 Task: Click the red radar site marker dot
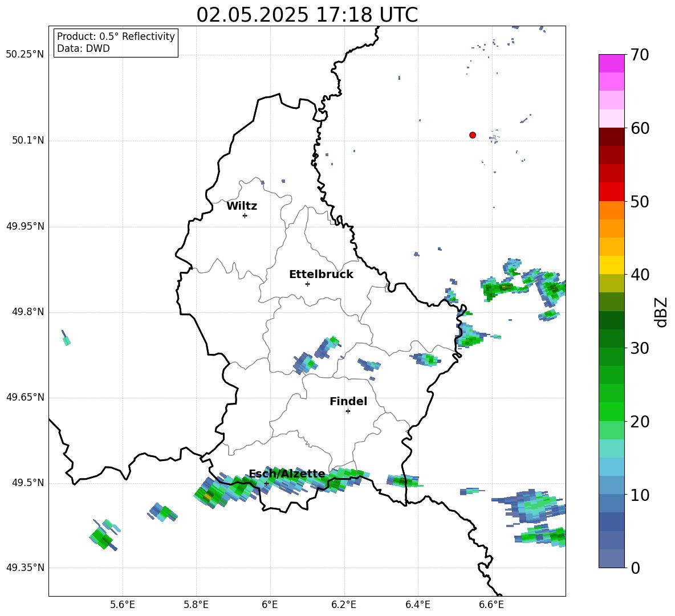pyautogui.click(x=473, y=135)
